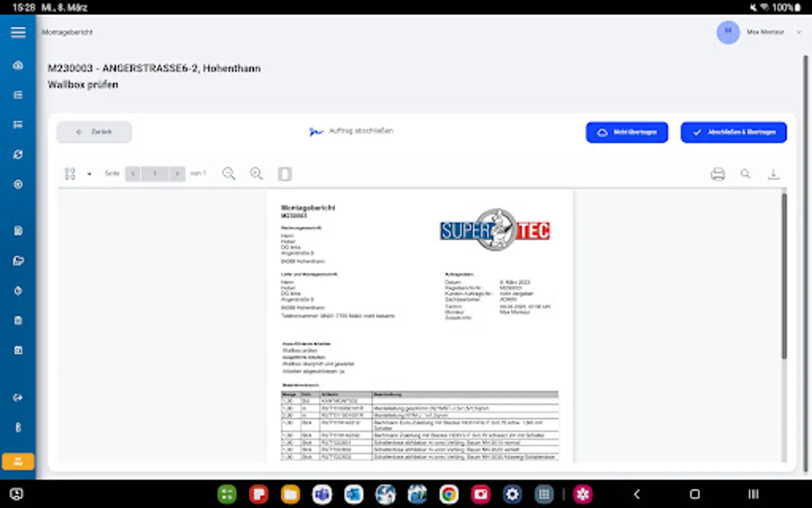The height and width of the screenshot is (508, 812).
Task: Open the hamburger navigation menu
Action: (18, 32)
